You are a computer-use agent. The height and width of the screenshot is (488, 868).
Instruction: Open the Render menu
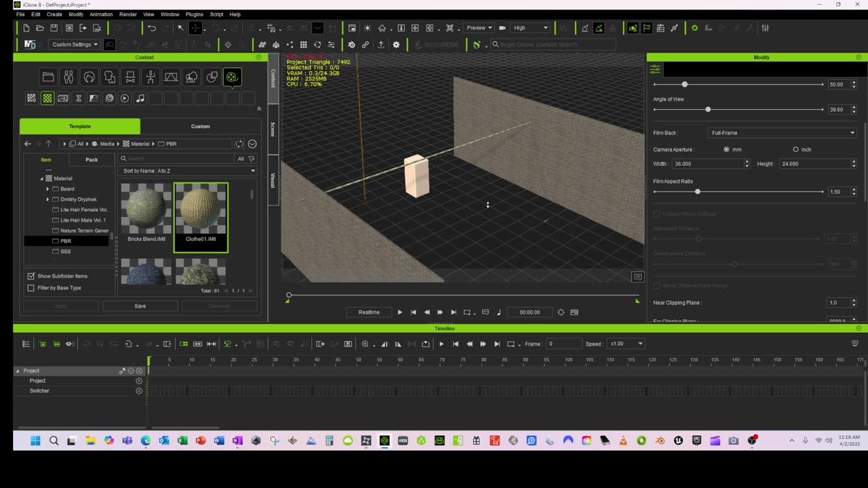[128, 14]
